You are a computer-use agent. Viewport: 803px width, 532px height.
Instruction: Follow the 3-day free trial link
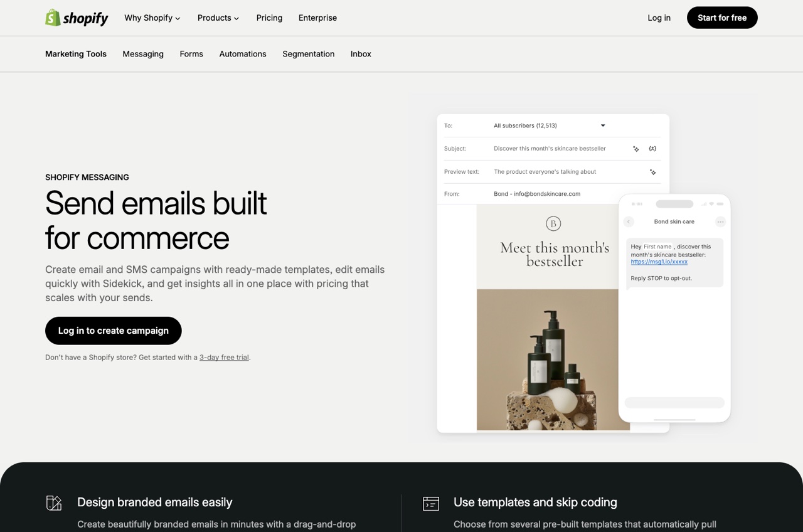[224, 358]
